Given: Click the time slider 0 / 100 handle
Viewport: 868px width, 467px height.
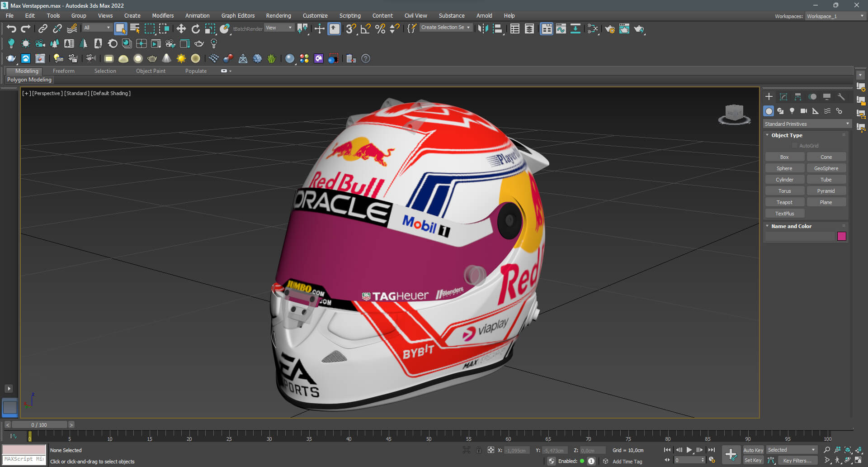Looking at the screenshot, I should point(39,425).
